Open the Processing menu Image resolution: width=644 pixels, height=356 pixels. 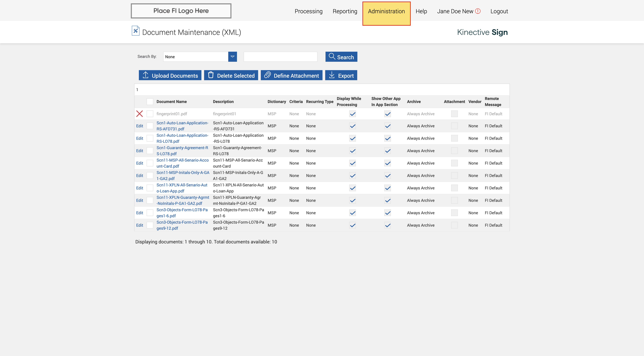pos(309,11)
